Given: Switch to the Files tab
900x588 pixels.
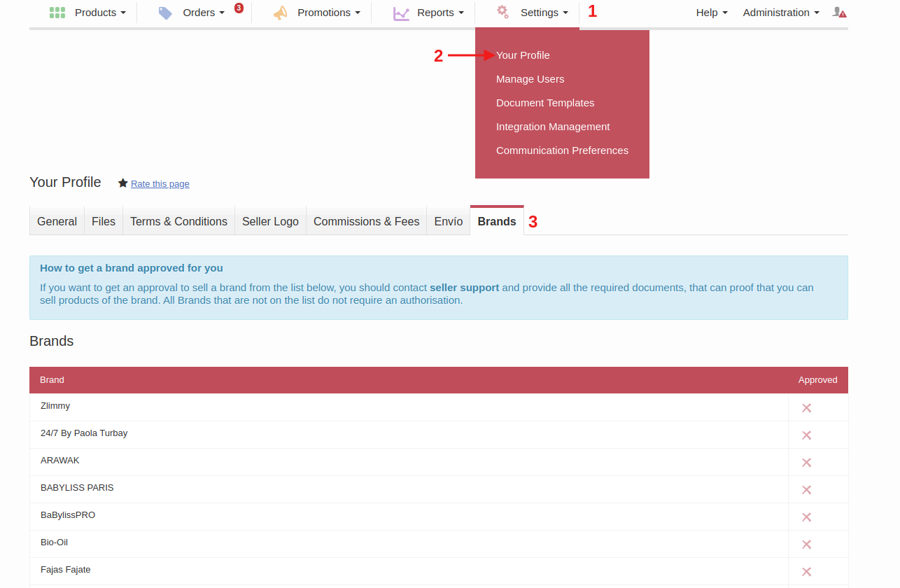Looking at the screenshot, I should (x=104, y=221).
